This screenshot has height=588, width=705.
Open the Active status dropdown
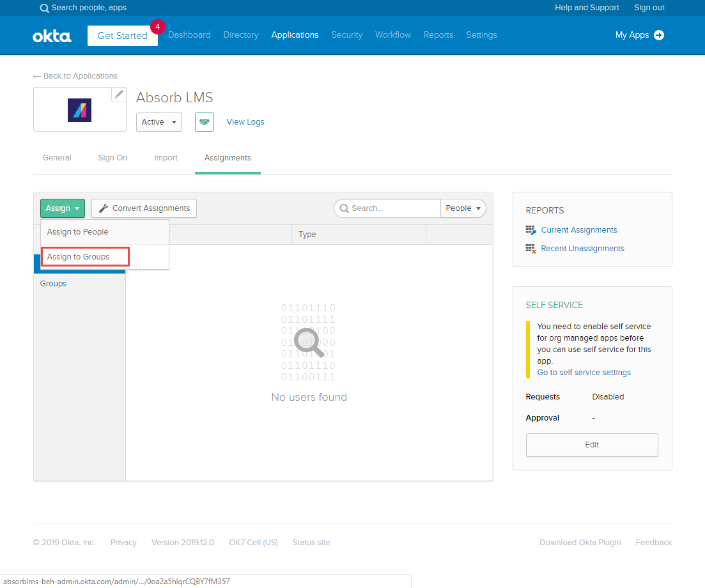point(159,122)
